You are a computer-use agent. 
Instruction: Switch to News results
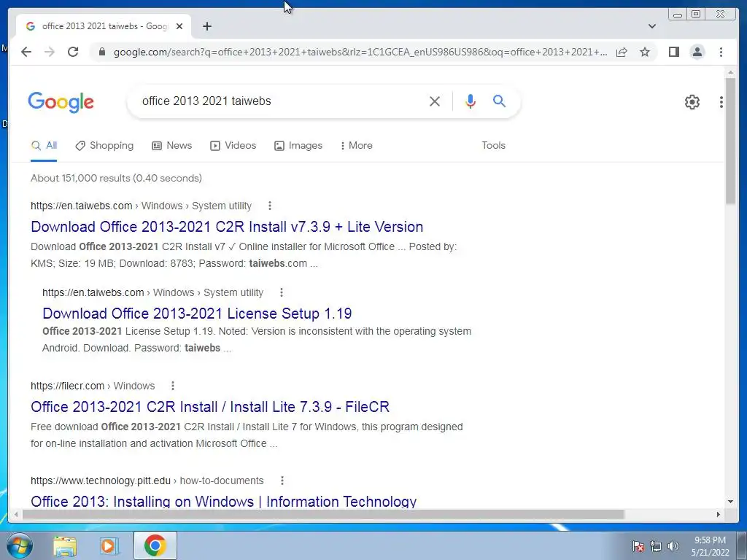[x=172, y=146]
